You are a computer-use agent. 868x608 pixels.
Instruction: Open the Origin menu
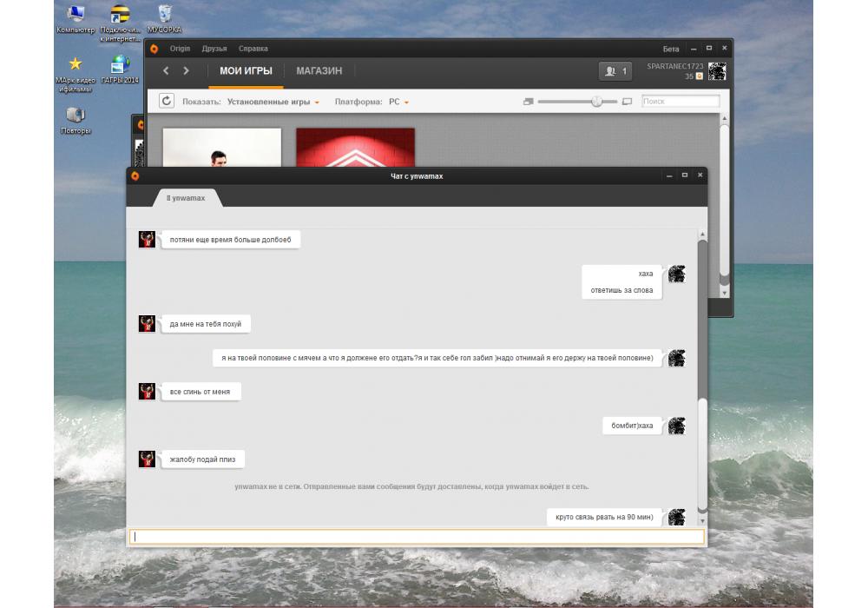pos(180,49)
